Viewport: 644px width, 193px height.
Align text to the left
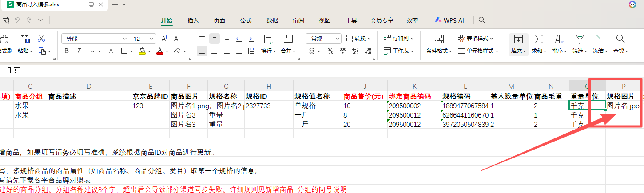202,51
